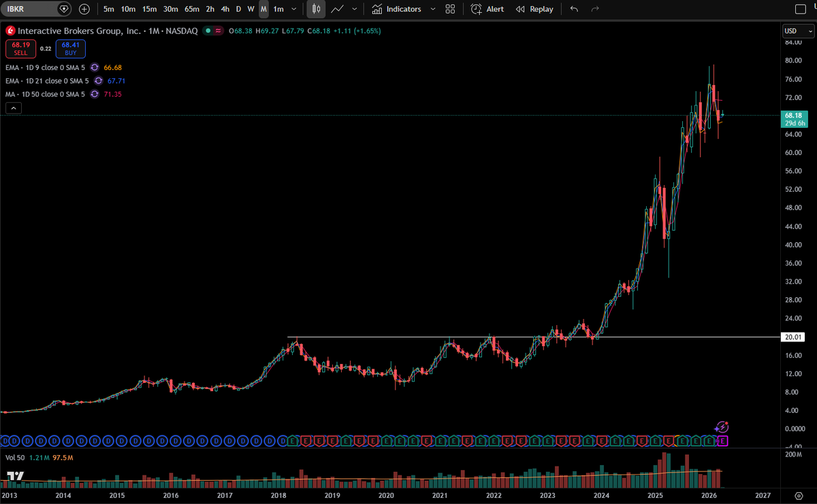Click the EMA 1D 21 indicator legend
The image size is (817, 504).
click(x=47, y=81)
